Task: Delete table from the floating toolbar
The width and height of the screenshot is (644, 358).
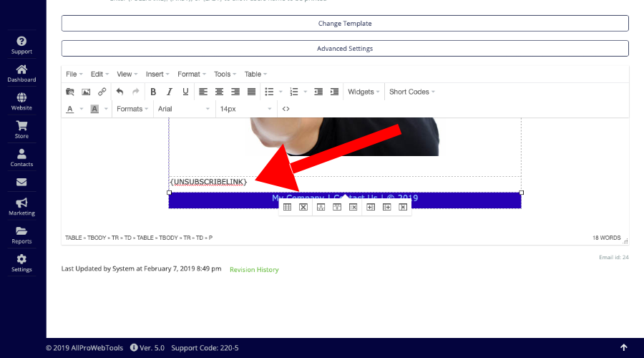Action: point(303,207)
